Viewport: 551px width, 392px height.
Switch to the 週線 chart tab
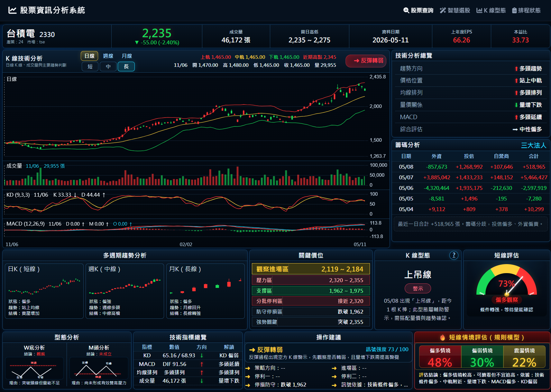pos(108,56)
